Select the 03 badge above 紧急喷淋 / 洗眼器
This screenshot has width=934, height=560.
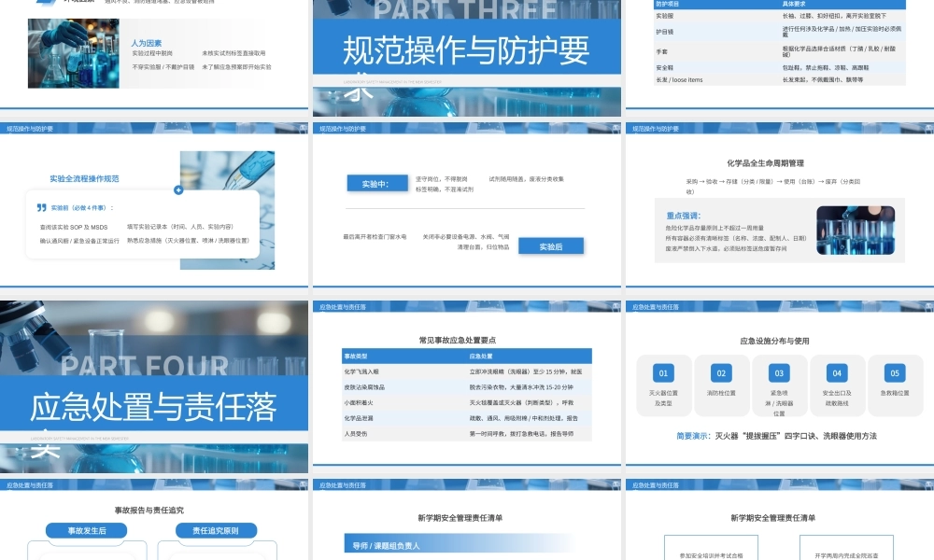779,373
